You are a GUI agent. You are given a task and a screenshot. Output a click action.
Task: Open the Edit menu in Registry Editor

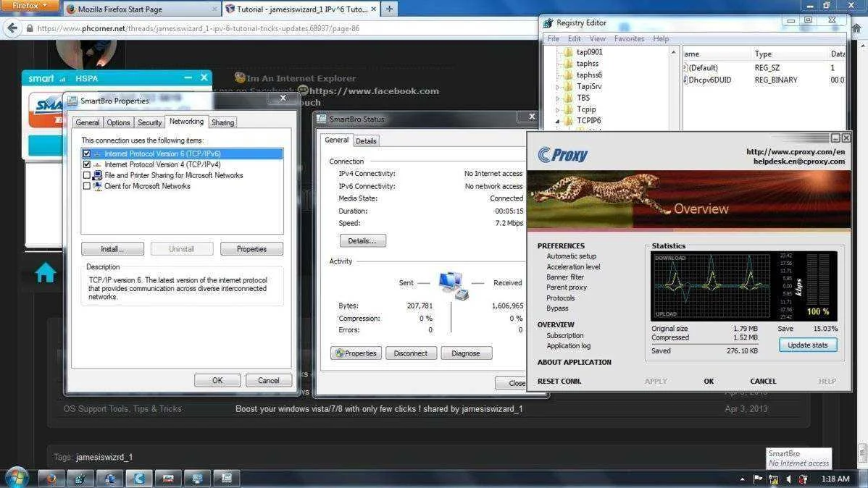click(x=574, y=38)
